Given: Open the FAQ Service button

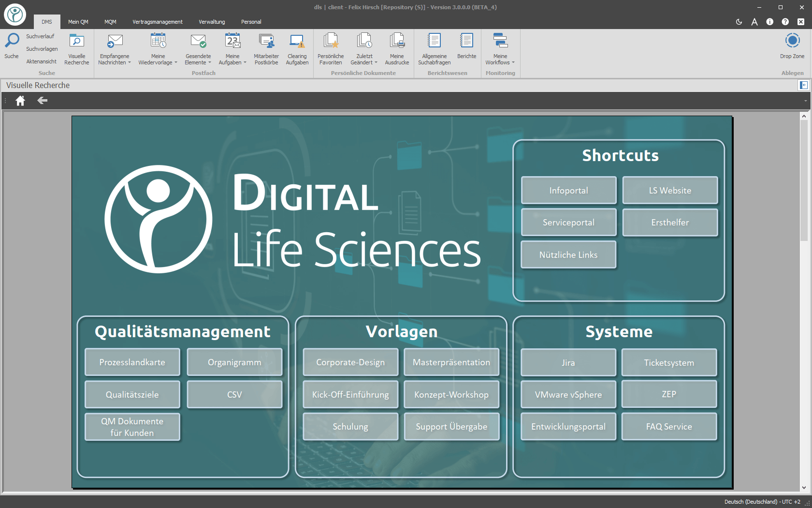Looking at the screenshot, I should point(669,426).
